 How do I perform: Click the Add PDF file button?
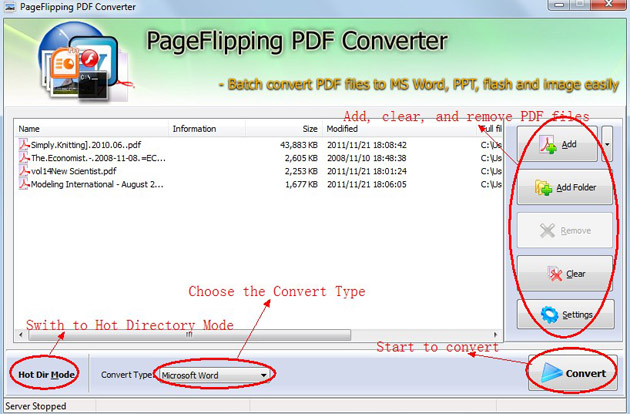[x=557, y=144]
